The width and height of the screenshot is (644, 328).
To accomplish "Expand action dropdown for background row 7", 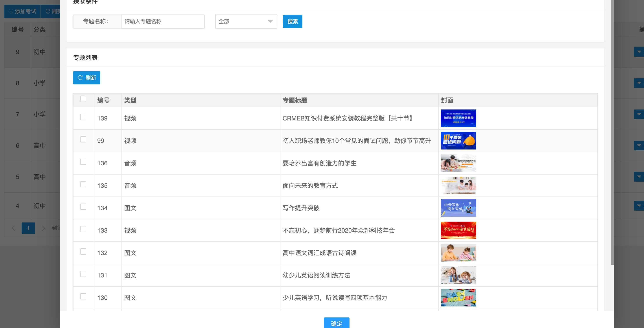I will [x=639, y=114].
